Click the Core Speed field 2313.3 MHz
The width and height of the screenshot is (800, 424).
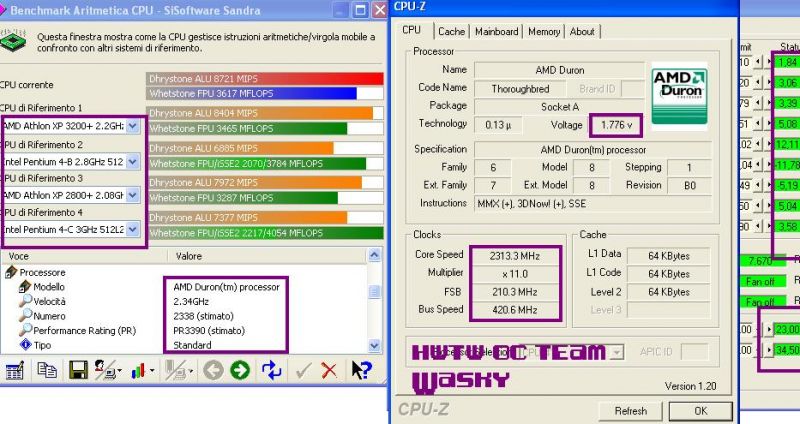coord(515,256)
